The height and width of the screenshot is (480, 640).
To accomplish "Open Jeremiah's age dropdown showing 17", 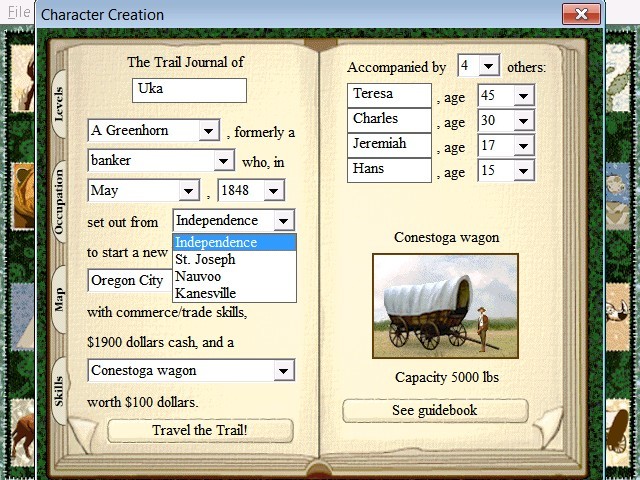I will pos(524,146).
